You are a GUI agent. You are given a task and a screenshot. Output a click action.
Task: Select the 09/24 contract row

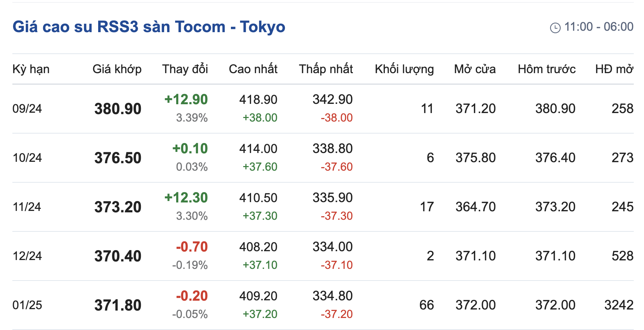[x=27, y=108]
